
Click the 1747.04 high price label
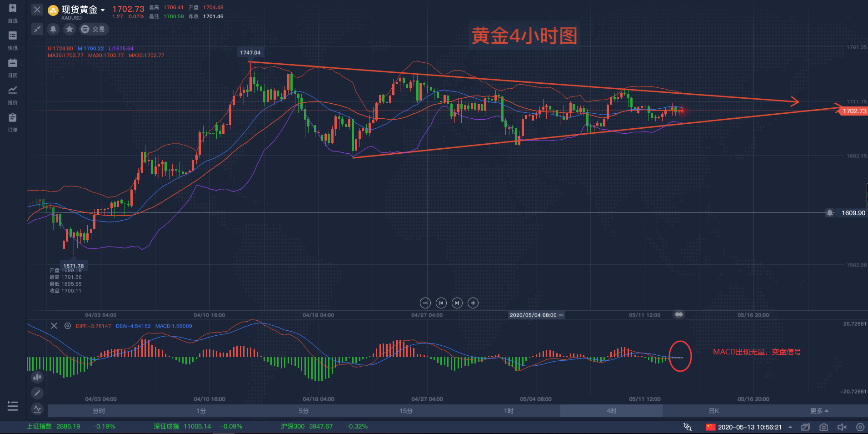(x=250, y=52)
